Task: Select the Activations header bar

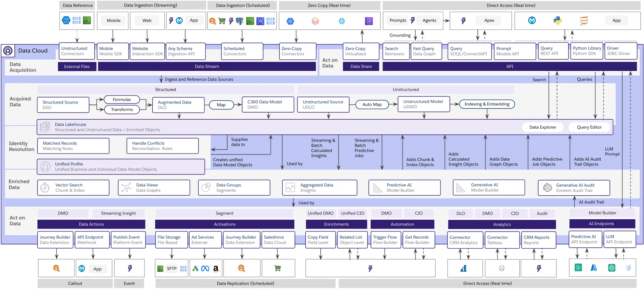Action: coord(224,224)
